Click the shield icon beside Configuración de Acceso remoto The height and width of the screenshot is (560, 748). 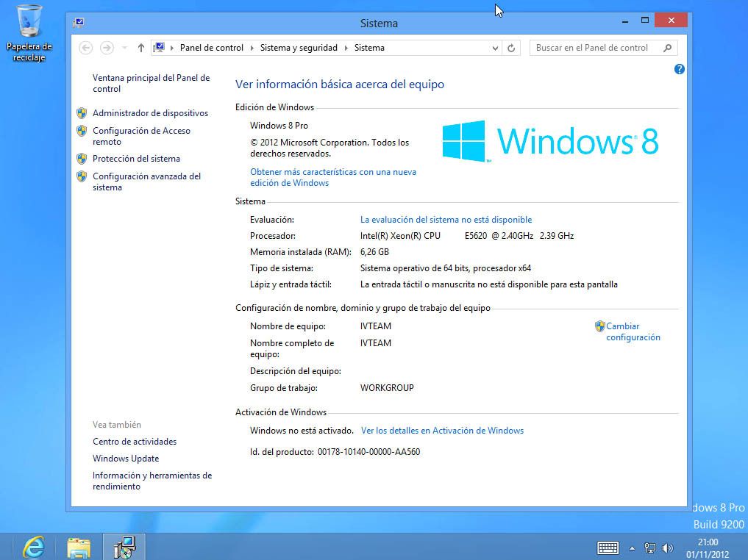point(82,131)
